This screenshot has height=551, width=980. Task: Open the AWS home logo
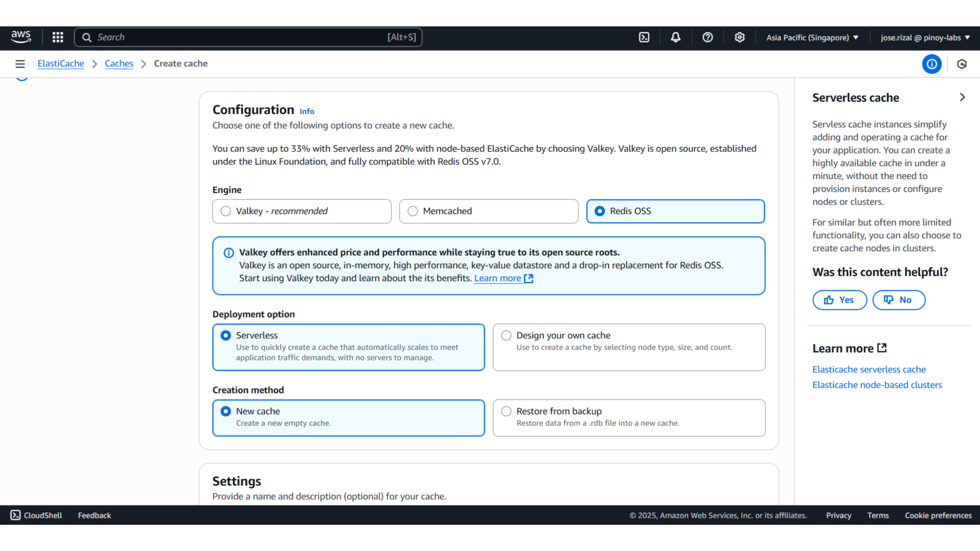[21, 37]
